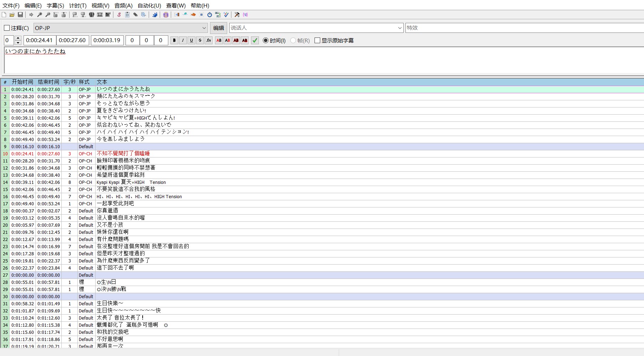
Task: Click the Save subtitles floppy icon
Action: [20, 15]
